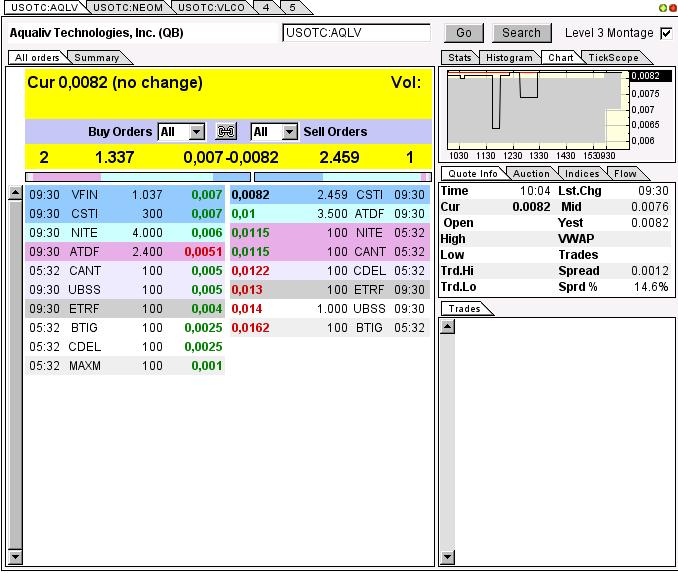Open tab number 5

[x=293, y=7]
